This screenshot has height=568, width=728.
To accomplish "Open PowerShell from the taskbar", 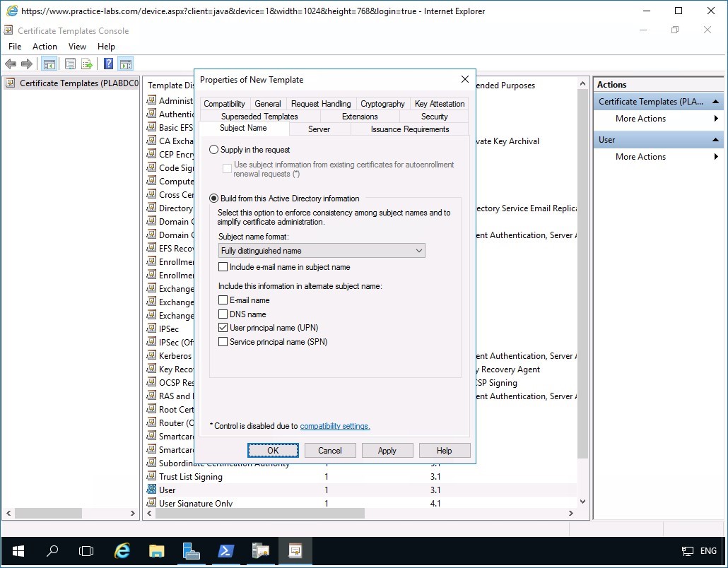I will pos(225,550).
